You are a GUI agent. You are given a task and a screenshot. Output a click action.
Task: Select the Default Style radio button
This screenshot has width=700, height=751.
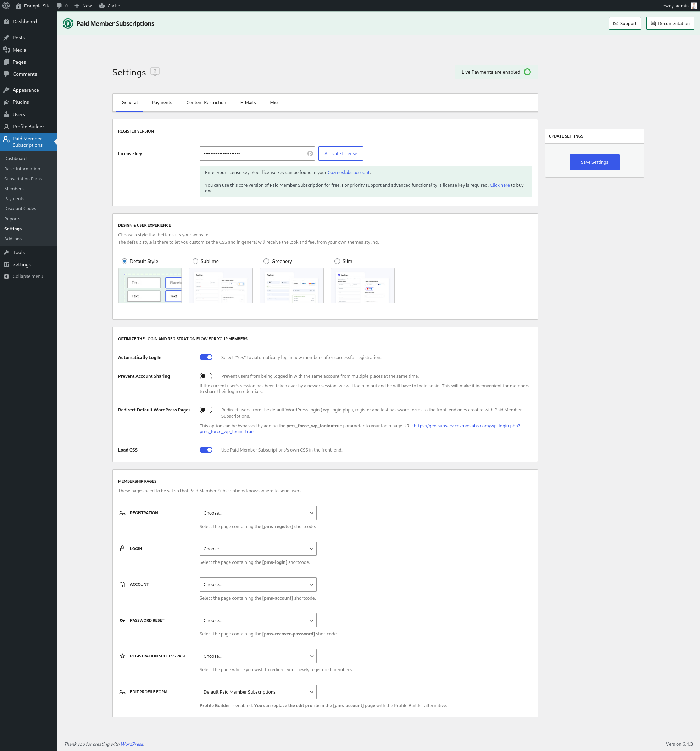[124, 261]
